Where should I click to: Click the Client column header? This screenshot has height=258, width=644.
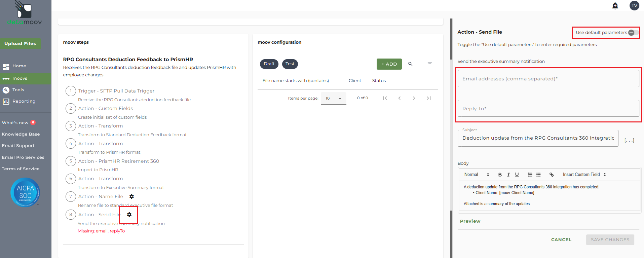click(x=355, y=81)
